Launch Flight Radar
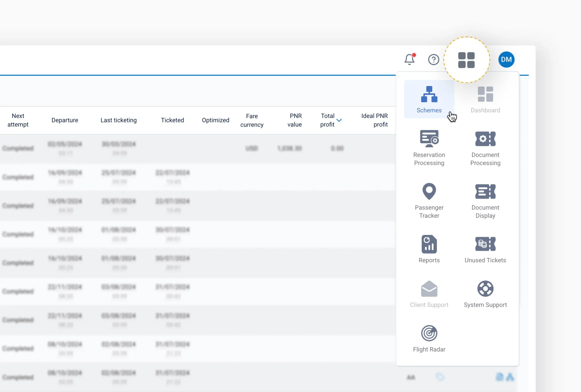 tap(429, 338)
